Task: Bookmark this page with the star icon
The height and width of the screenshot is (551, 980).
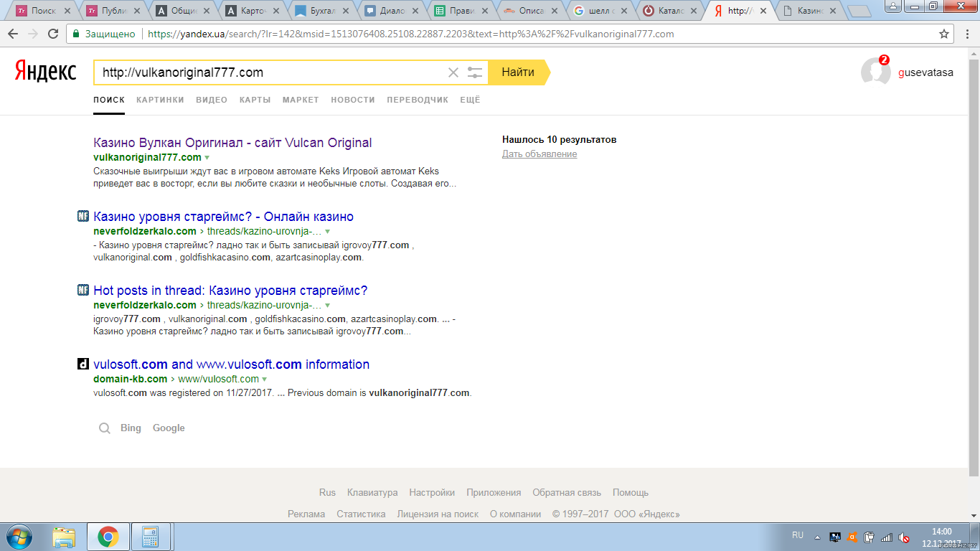Action: tap(944, 34)
